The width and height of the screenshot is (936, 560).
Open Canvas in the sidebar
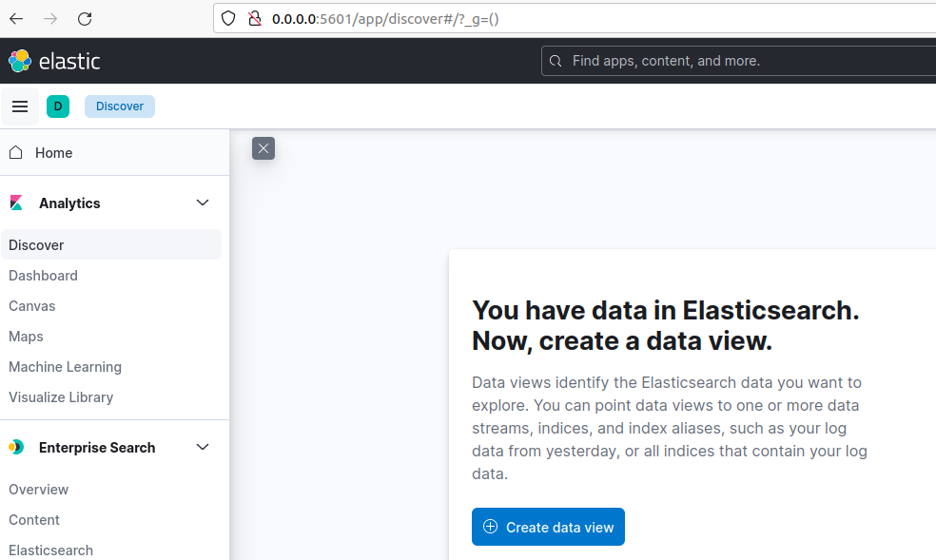click(31, 306)
